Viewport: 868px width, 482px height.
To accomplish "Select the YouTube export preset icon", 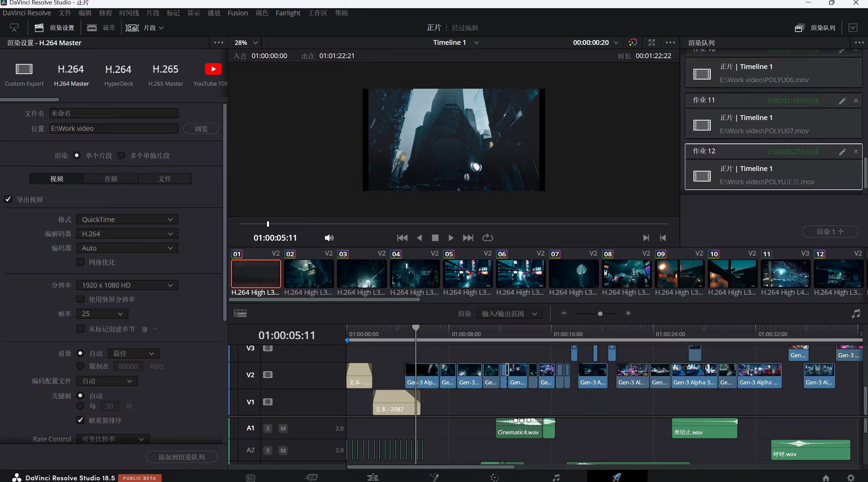I will [x=213, y=69].
